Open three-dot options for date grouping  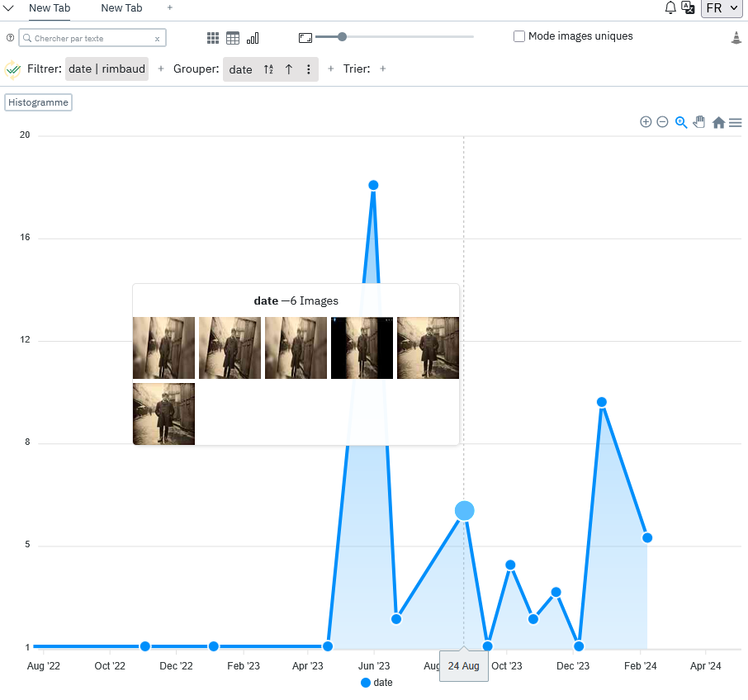309,69
